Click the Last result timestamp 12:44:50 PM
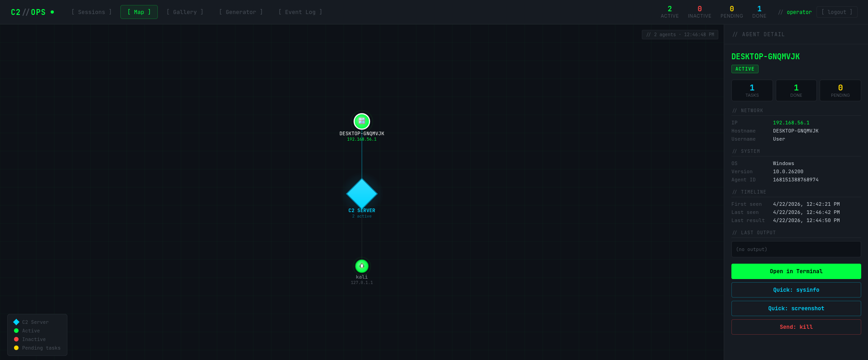 806,220
